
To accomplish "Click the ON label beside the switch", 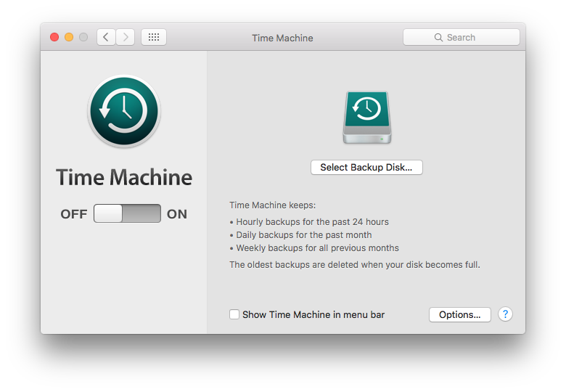I will 177,214.
